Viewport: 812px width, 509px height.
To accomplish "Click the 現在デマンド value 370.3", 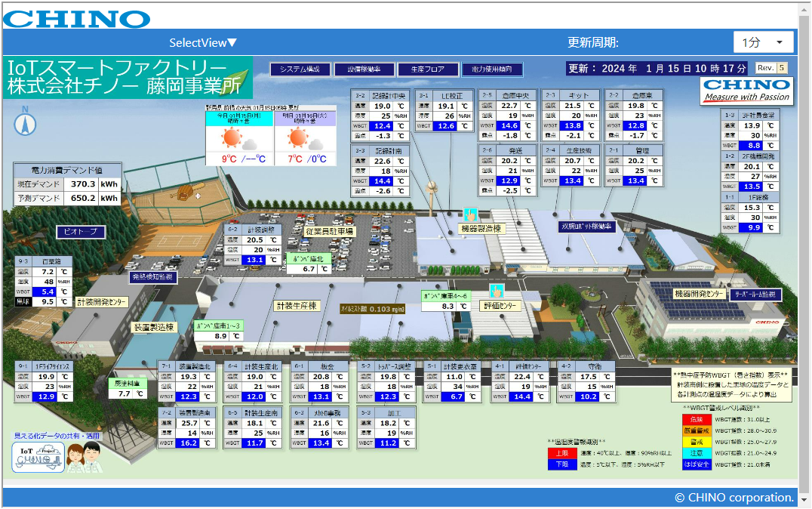I will (82, 184).
